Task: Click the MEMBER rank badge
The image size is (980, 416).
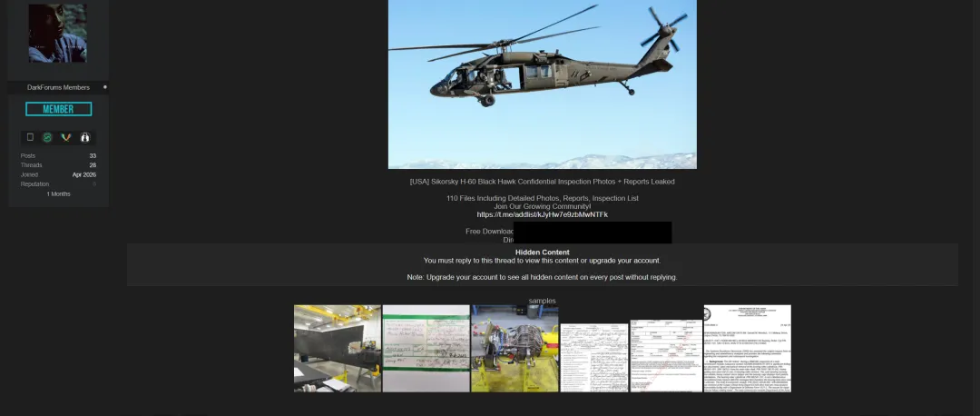Action: pos(59,109)
